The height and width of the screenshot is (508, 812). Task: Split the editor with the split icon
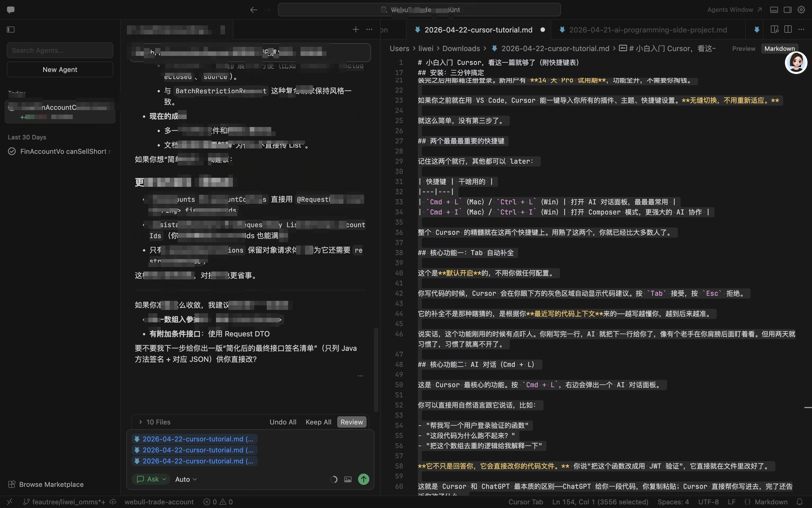(788, 30)
